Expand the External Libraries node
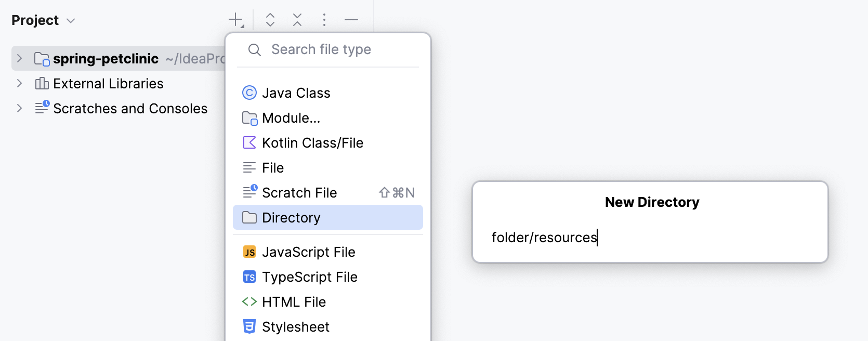868x341 pixels. pos(20,83)
